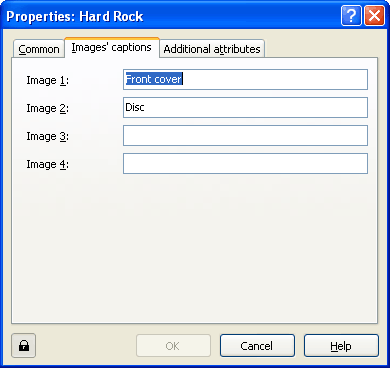Screen dimensions: 390x368
Task: Select the Images' captions tab
Action: pos(112,48)
